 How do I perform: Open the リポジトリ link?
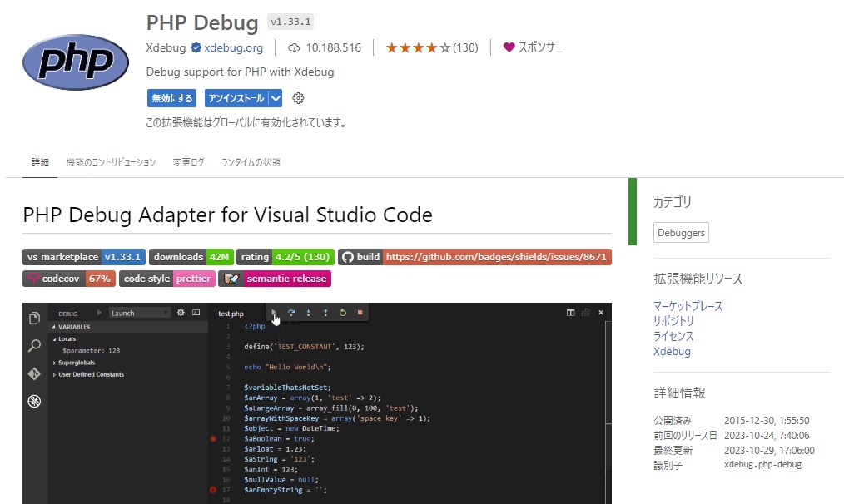(x=673, y=321)
